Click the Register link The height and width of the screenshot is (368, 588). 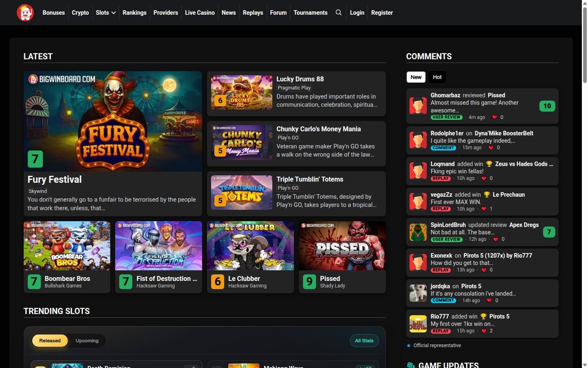pos(382,13)
